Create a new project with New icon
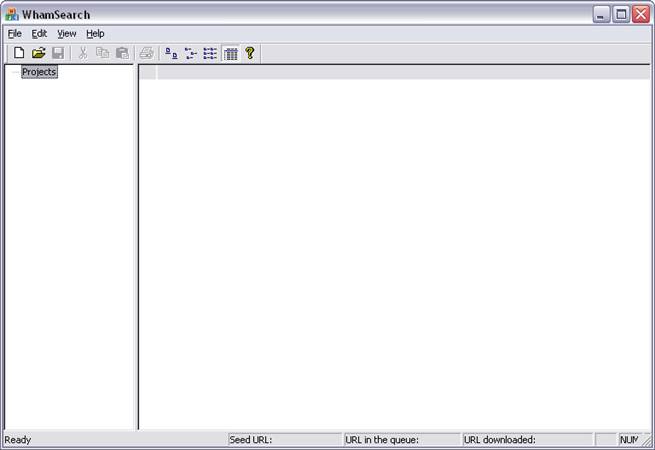Image resolution: width=655 pixels, height=450 pixels. [19, 53]
